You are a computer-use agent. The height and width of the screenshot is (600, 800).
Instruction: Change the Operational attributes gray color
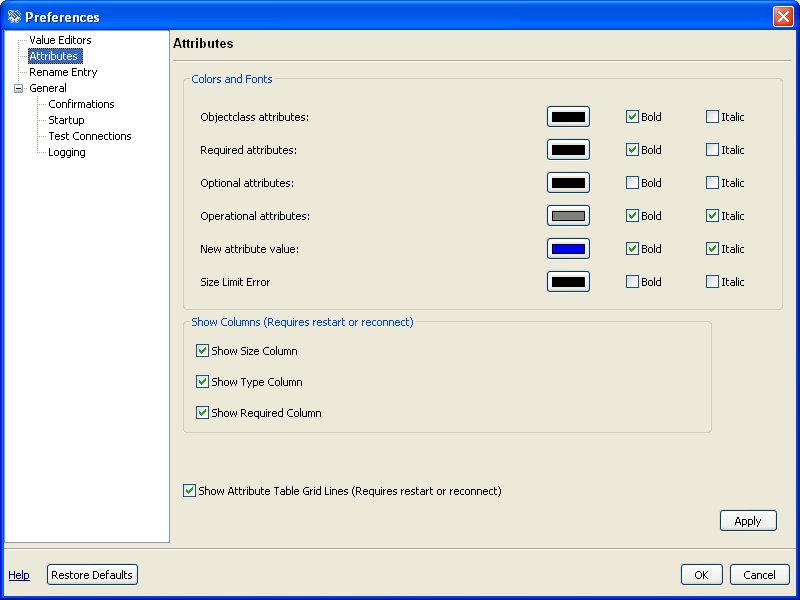(568, 216)
